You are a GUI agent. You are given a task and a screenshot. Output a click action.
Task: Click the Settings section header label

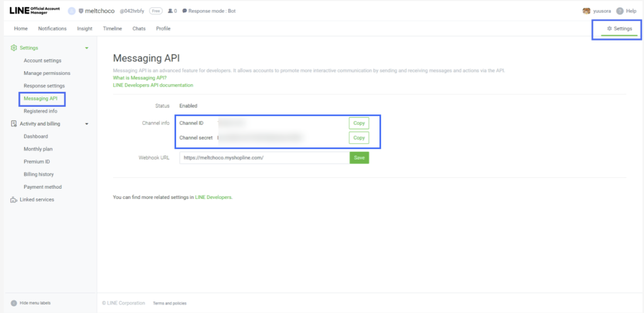29,48
